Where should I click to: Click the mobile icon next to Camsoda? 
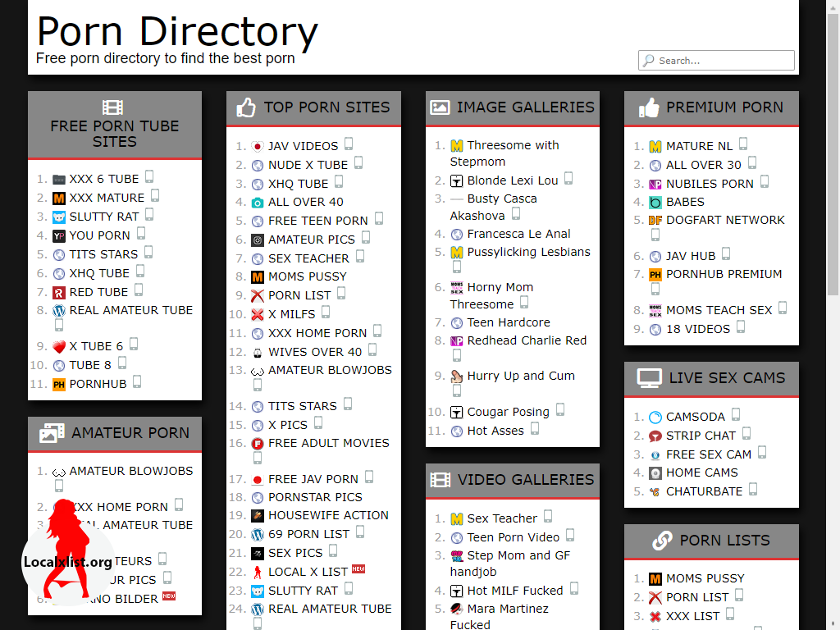tap(736, 415)
